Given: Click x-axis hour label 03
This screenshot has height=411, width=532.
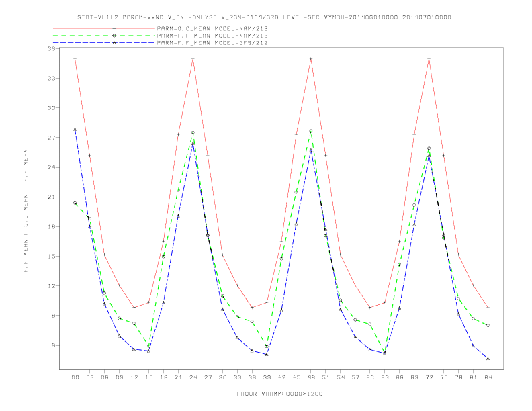Looking at the screenshot, I should point(90,377).
